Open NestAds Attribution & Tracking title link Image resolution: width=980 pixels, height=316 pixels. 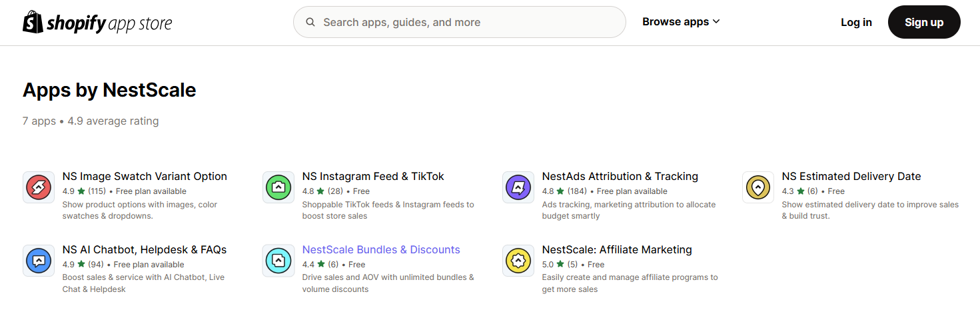[x=620, y=177]
